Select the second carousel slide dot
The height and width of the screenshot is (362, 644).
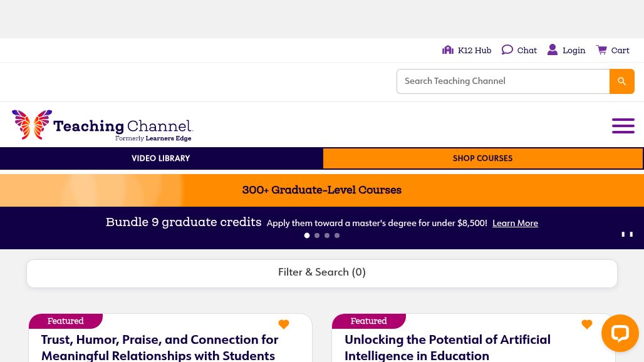[x=317, y=235]
